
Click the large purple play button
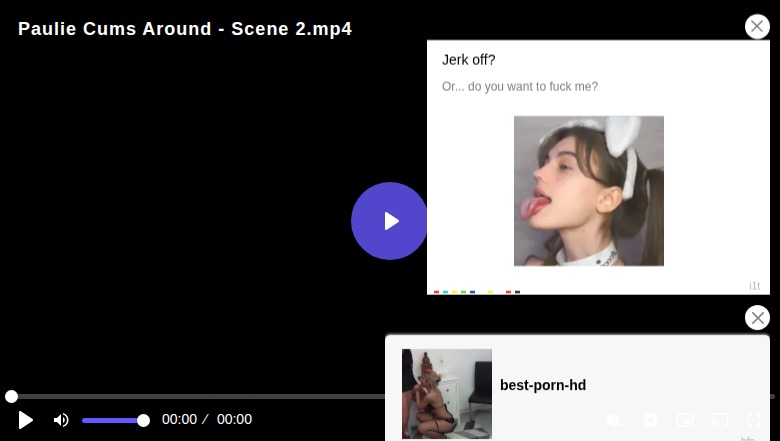pyautogui.click(x=389, y=221)
